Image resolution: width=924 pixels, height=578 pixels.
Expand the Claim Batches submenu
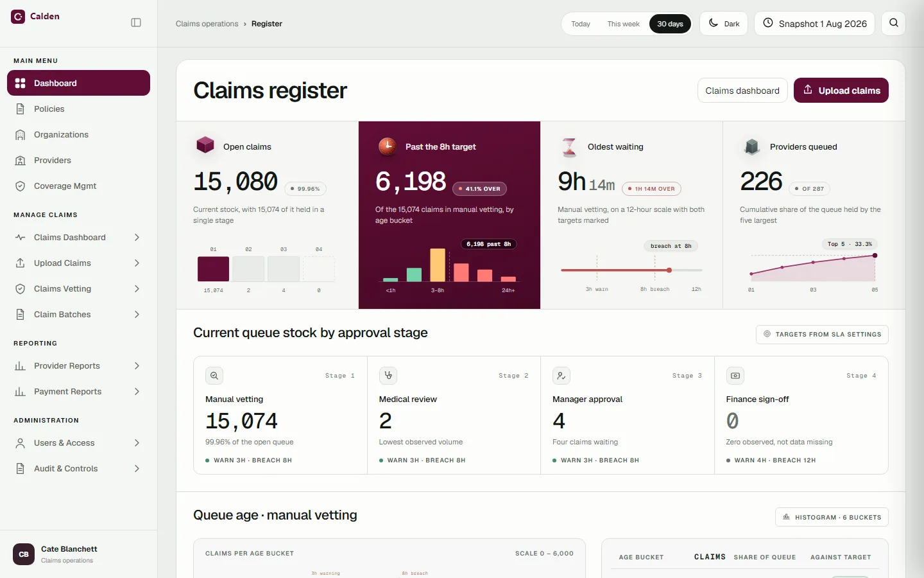click(137, 315)
